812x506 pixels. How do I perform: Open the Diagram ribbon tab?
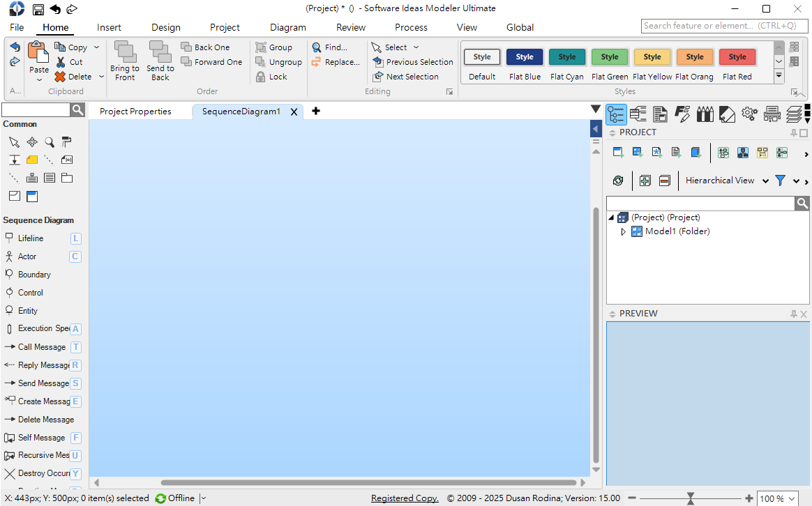[x=287, y=27]
